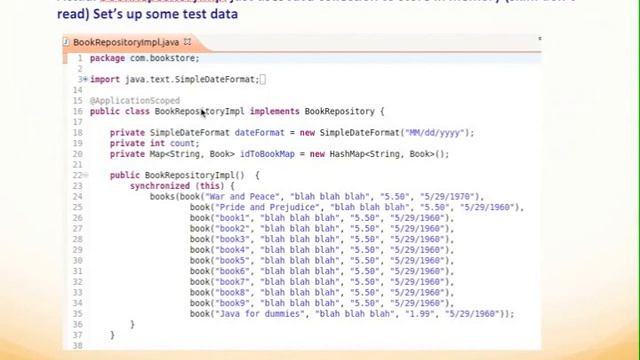This screenshot has width=640, height=360.
Task: Click the "War and Peace" string
Action: [242, 196]
